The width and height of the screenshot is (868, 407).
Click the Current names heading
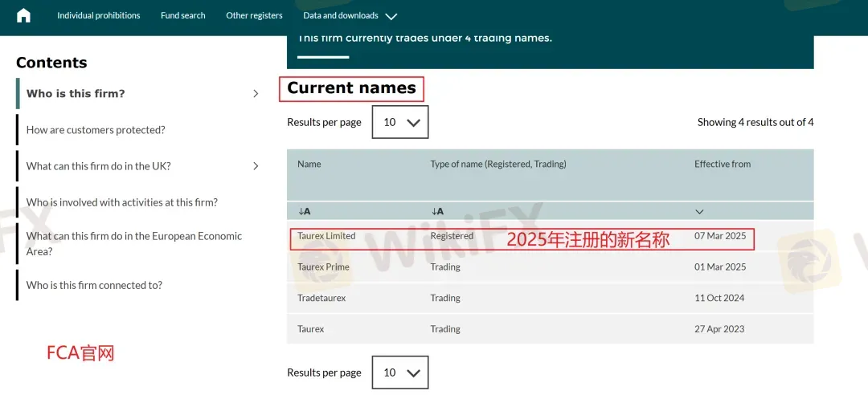pos(351,88)
